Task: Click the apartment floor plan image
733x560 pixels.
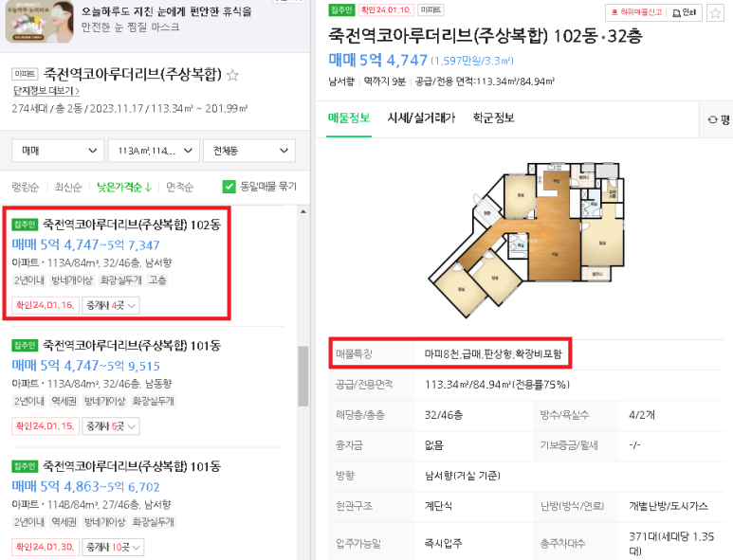Action: coord(526,240)
